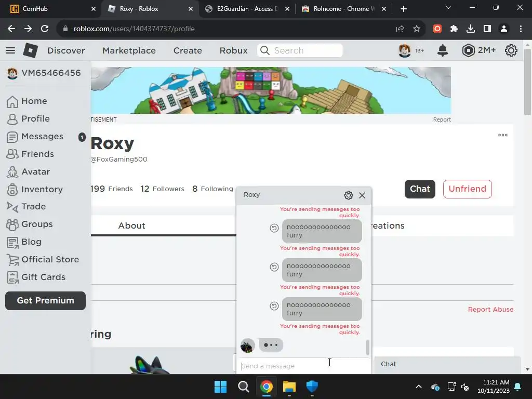Open the hamburger navigation menu
This screenshot has width=532, height=399.
10,50
